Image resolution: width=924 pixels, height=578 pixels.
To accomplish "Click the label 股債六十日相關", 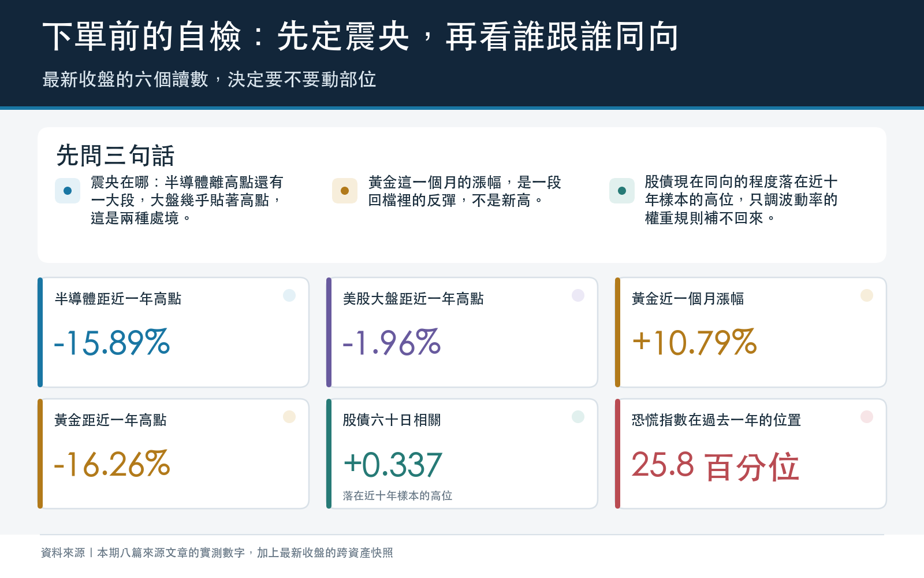I will coord(392,420).
